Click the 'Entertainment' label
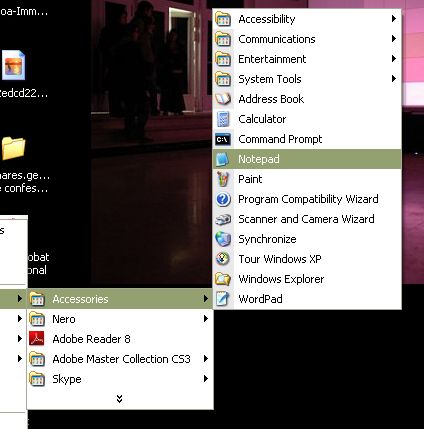This screenshot has height=429, width=424. [x=272, y=59]
